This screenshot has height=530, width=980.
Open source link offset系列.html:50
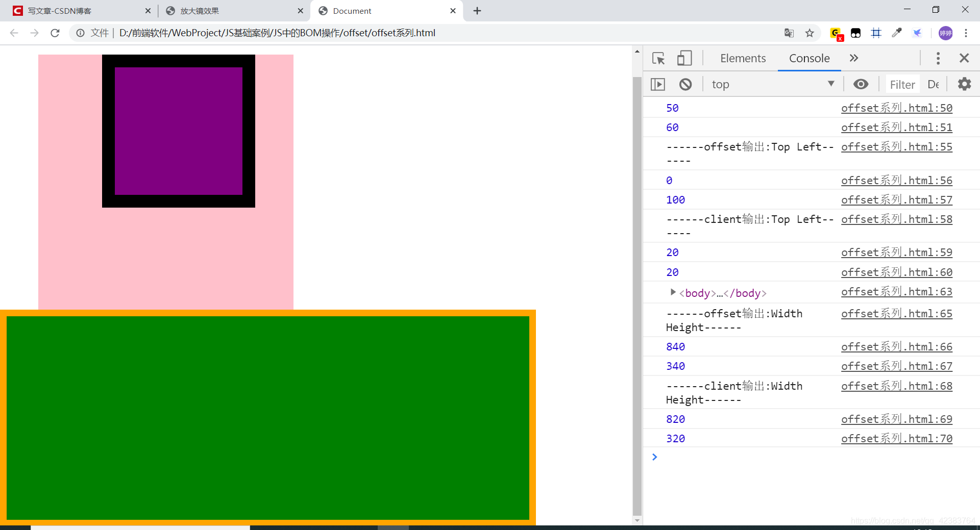(897, 108)
